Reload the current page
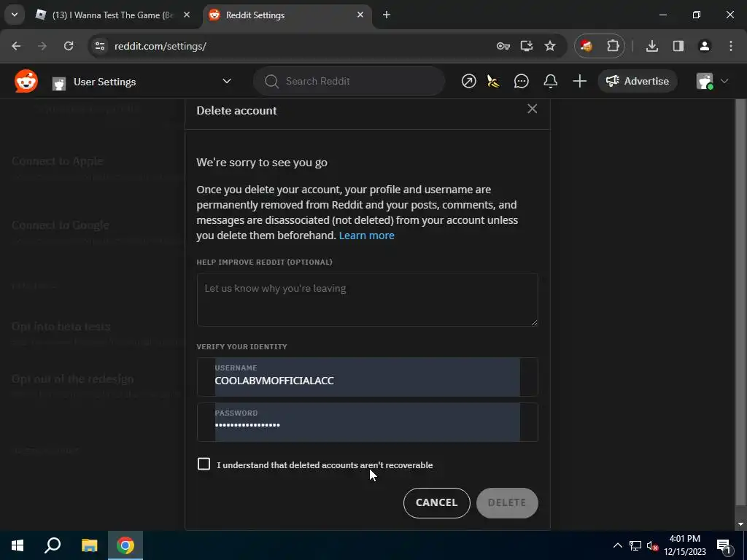 [x=69, y=46]
